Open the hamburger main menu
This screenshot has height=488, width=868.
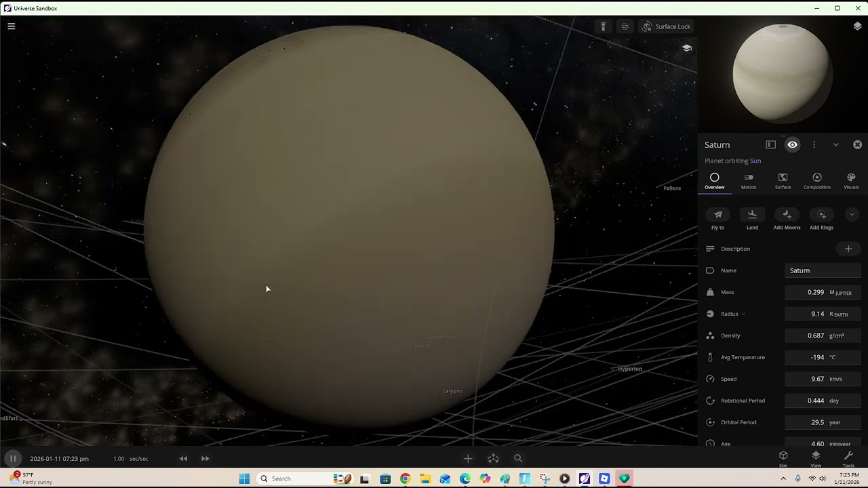point(11,26)
